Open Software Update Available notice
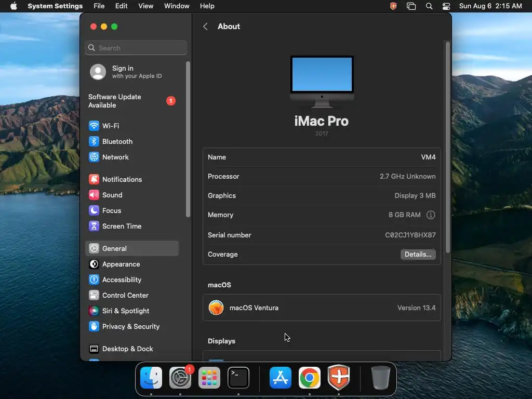Screen dimensions: 532x399 coord(131,101)
